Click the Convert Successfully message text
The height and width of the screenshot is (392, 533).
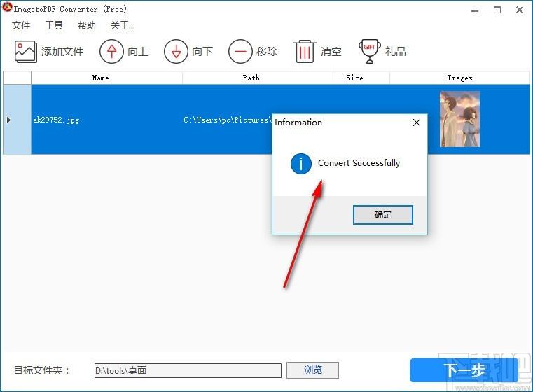(x=359, y=163)
